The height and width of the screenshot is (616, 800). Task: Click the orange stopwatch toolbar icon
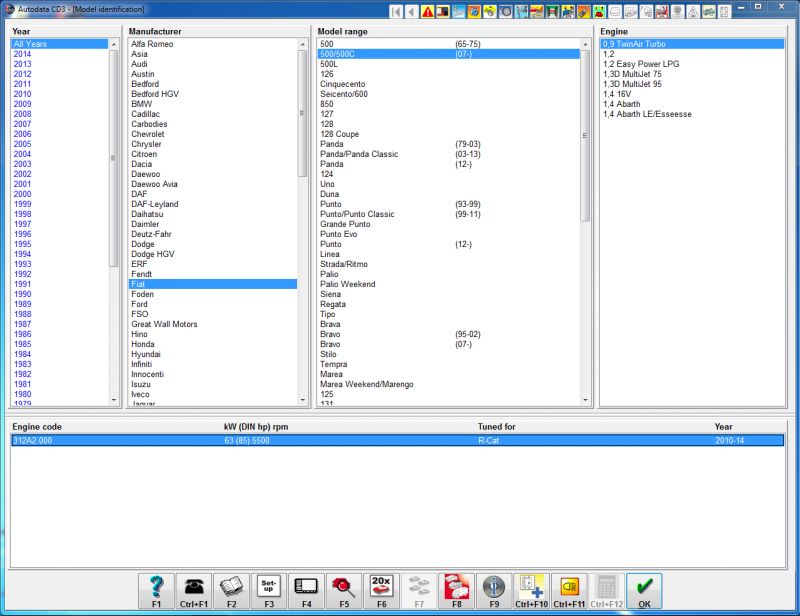(x=474, y=11)
